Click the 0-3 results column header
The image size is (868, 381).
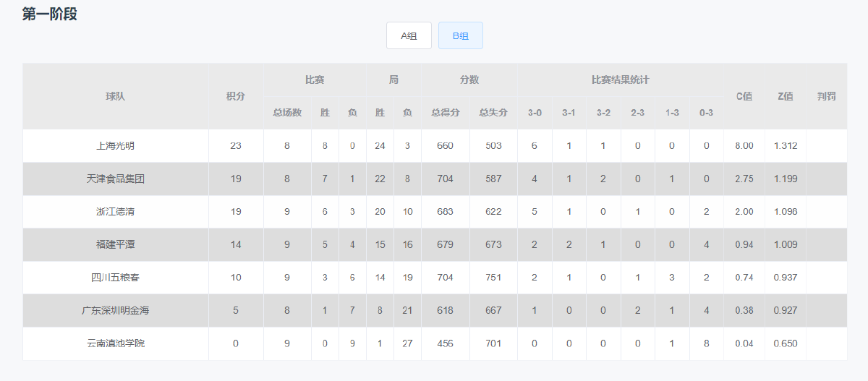707,113
